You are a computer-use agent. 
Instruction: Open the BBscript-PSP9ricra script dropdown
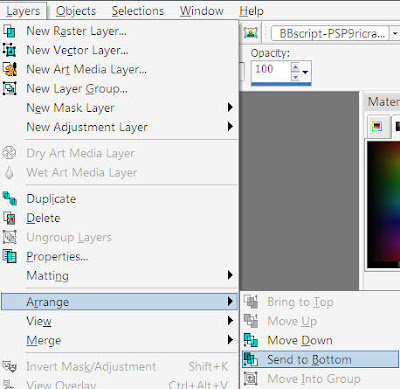coord(395,33)
